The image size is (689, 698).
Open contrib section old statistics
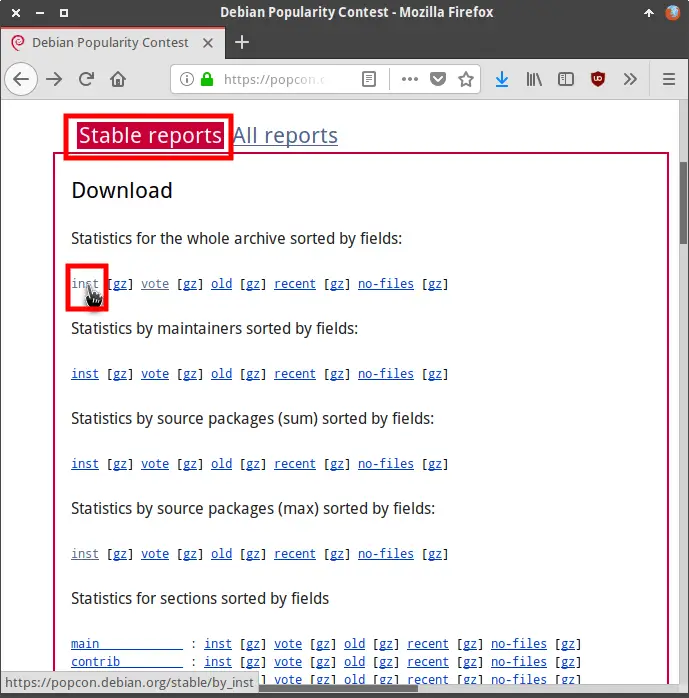pos(355,662)
